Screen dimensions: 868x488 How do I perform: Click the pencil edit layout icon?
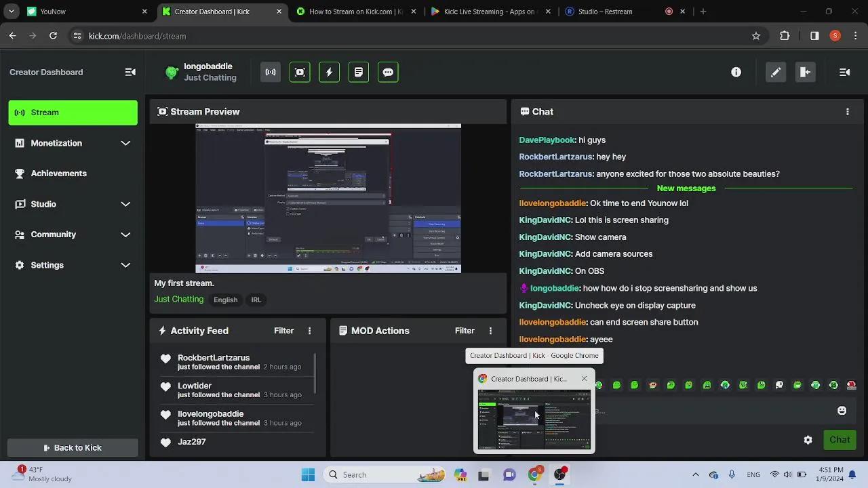(x=776, y=72)
